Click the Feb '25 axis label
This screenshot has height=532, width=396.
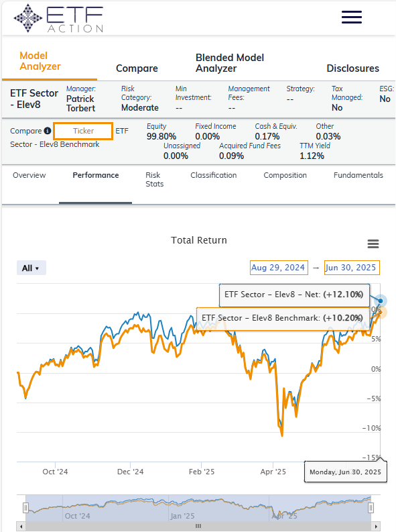202,472
